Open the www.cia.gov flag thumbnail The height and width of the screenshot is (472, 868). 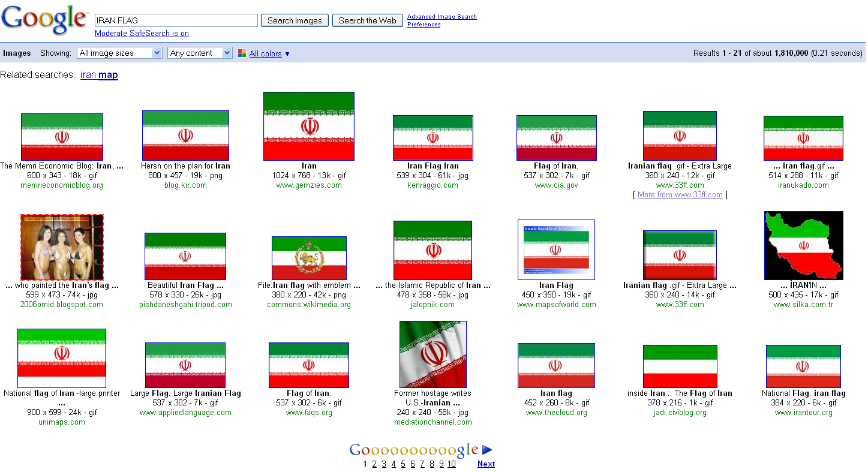point(556,138)
